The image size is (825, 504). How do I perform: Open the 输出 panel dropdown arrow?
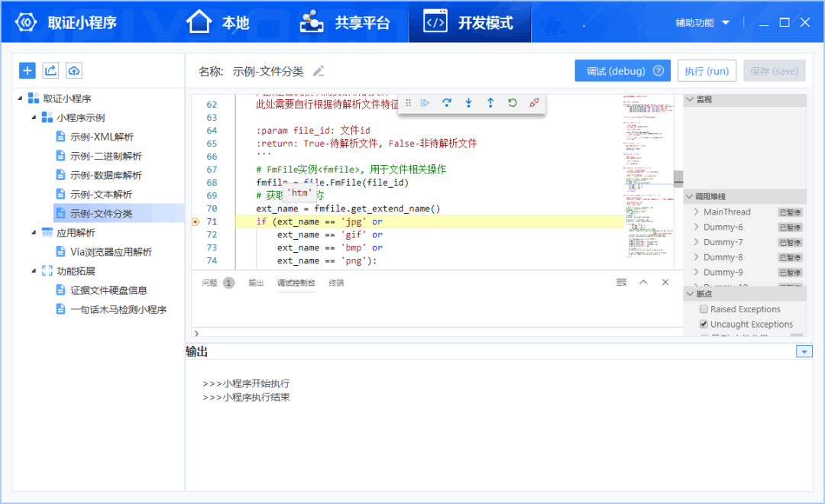pyautogui.click(x=804, y=351)
